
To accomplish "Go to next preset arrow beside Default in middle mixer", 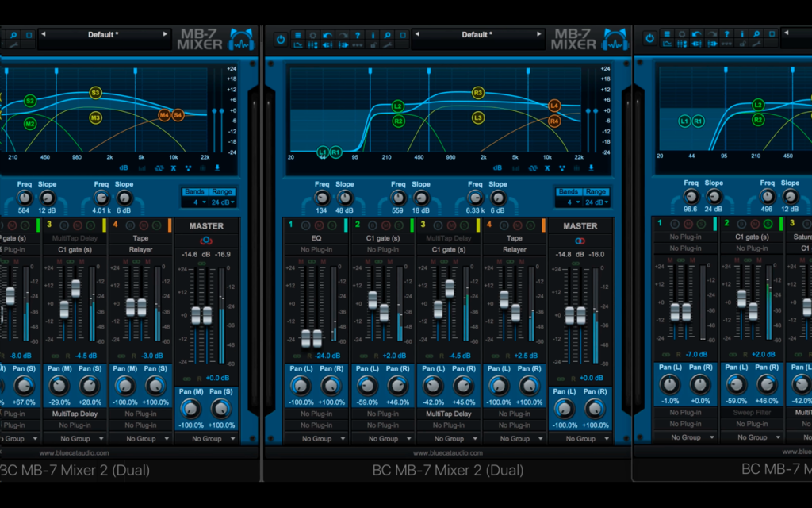I will point(538,34).
